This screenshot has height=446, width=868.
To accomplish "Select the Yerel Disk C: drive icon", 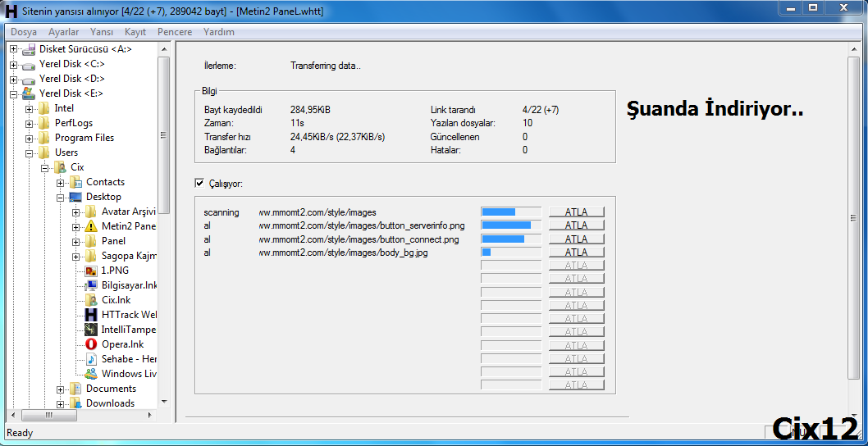I will coord(30,64).
